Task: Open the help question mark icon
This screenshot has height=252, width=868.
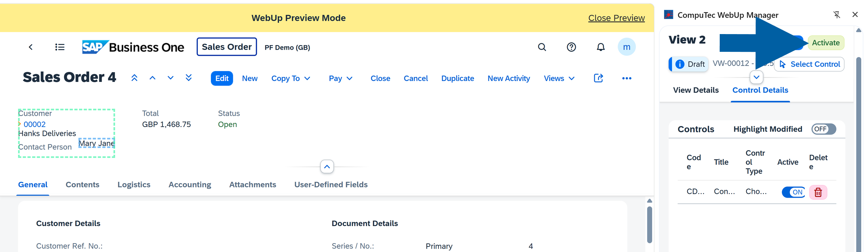Action: tap(571, 47)
